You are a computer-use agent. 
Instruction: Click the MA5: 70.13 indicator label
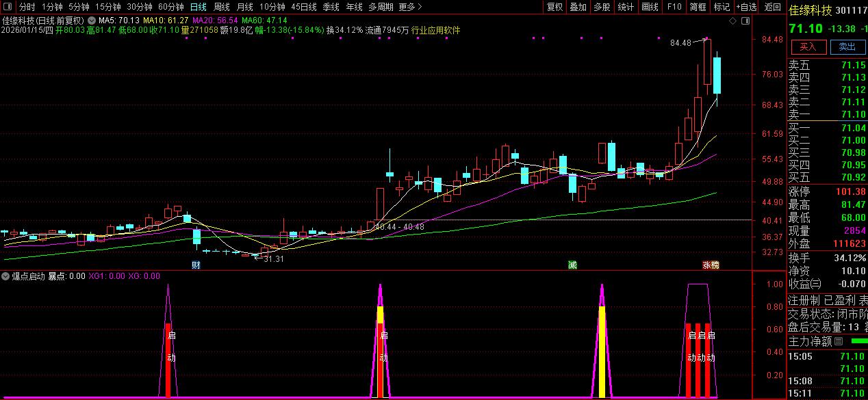point(119,21)
